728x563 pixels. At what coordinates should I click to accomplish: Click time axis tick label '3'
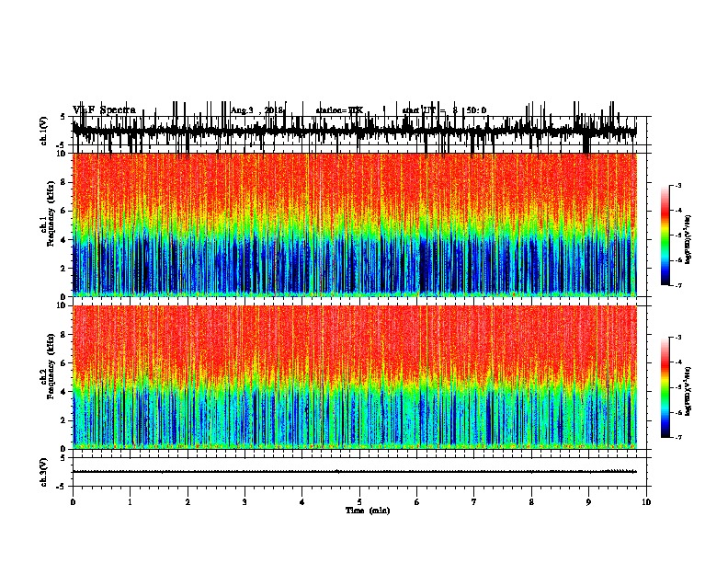(245, 502)
